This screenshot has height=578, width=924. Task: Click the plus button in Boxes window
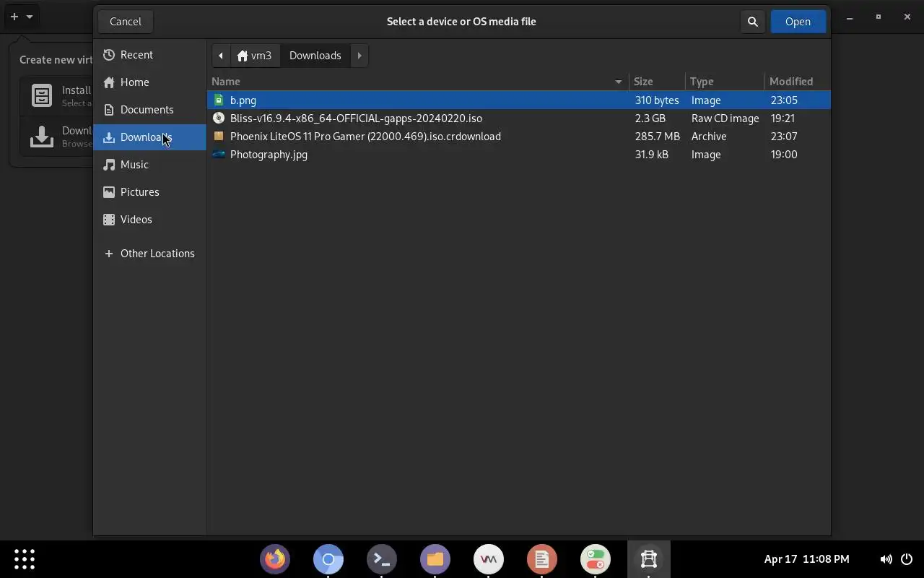coord(14,17)
